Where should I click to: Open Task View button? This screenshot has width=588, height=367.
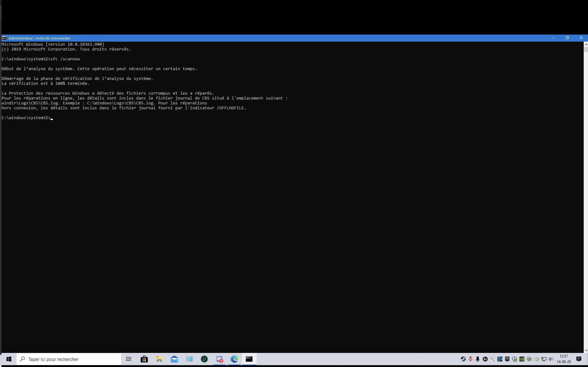(129, 359)
